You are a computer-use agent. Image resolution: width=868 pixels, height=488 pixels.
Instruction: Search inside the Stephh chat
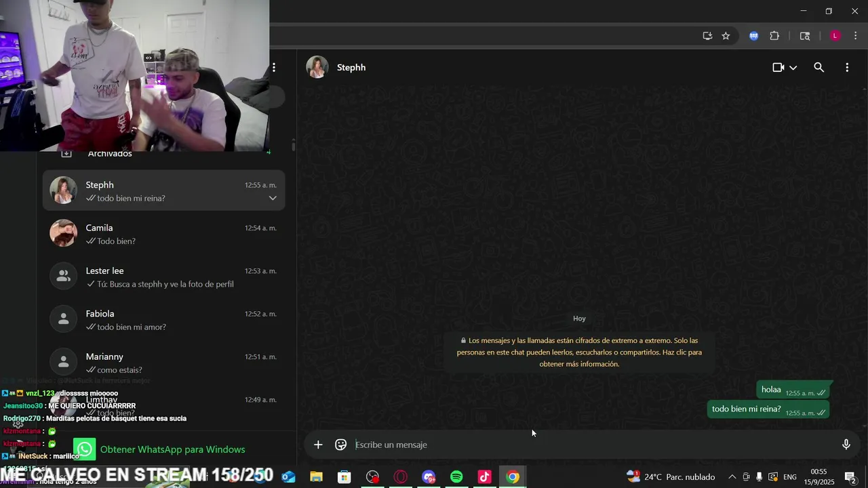tap(818, 68)
